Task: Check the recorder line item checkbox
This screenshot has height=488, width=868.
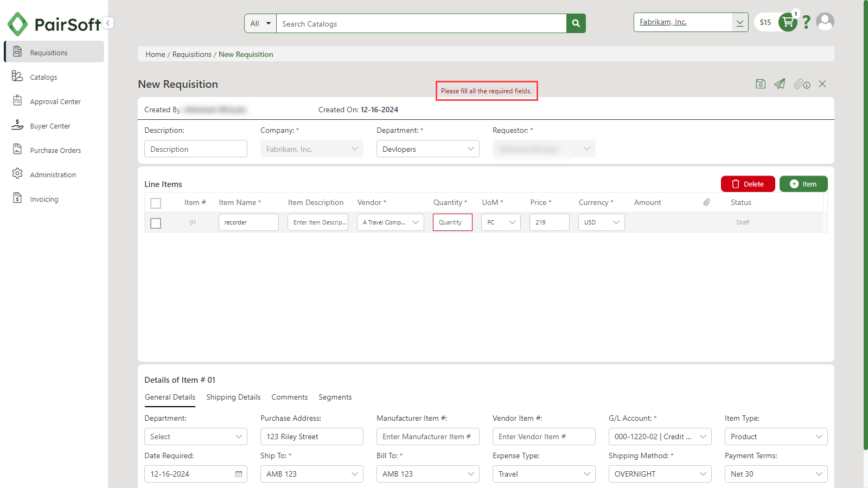Action: (x=156, y=223)
